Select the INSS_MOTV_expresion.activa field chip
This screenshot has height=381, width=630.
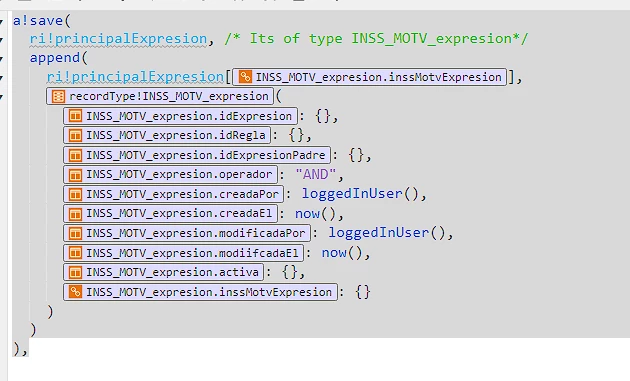coord(164,272)
